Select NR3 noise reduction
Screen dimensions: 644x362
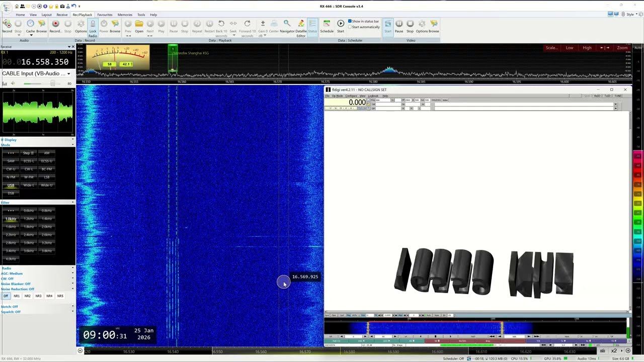(x=38, y=296)
